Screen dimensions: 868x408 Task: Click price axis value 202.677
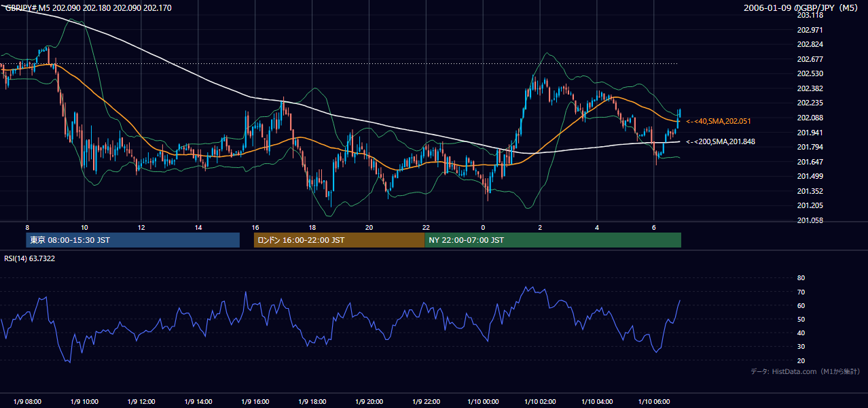coord(810,59)
